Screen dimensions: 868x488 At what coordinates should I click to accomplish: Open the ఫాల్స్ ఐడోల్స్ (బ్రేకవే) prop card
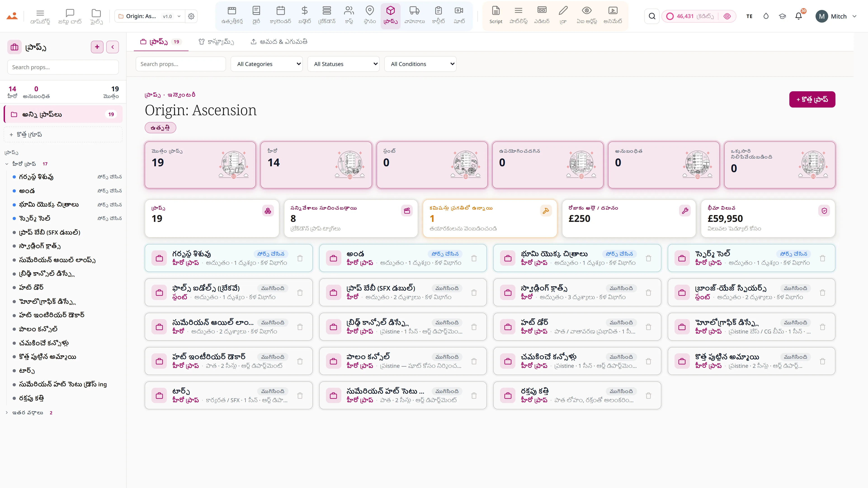click(229, 292)
